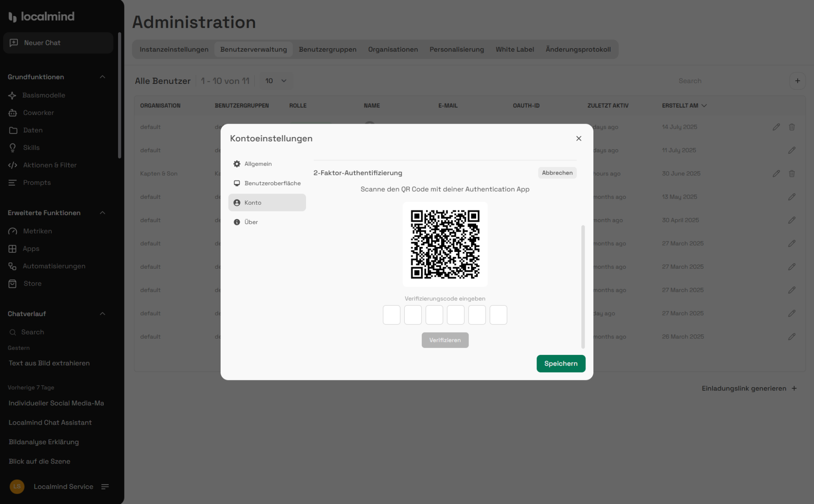Click the Neuer Chat compose icon
Image resolution: width=814 pixels, height=504 pixels.
point(14,43)
